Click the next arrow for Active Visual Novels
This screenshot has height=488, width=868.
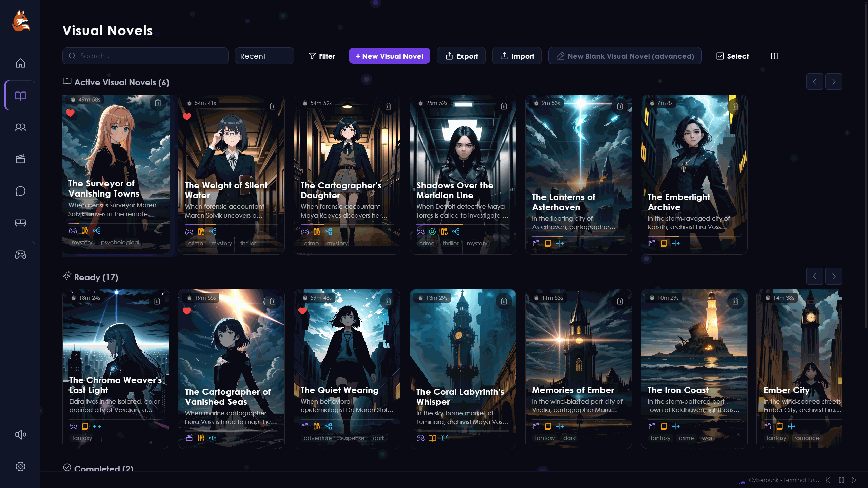tap(833, 81)
